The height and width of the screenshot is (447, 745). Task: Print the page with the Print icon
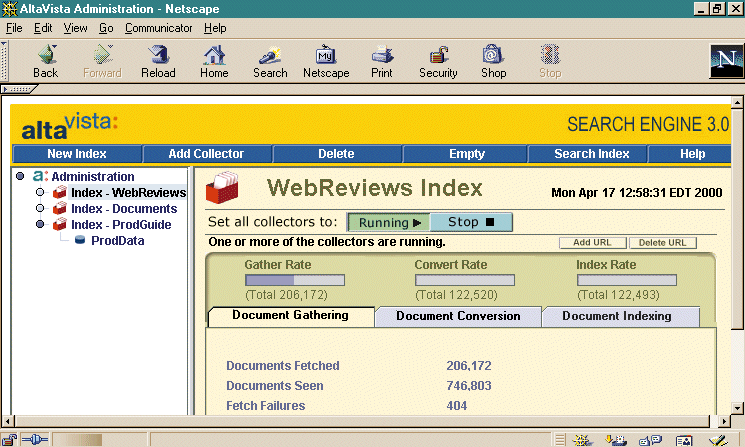point(382,55)
